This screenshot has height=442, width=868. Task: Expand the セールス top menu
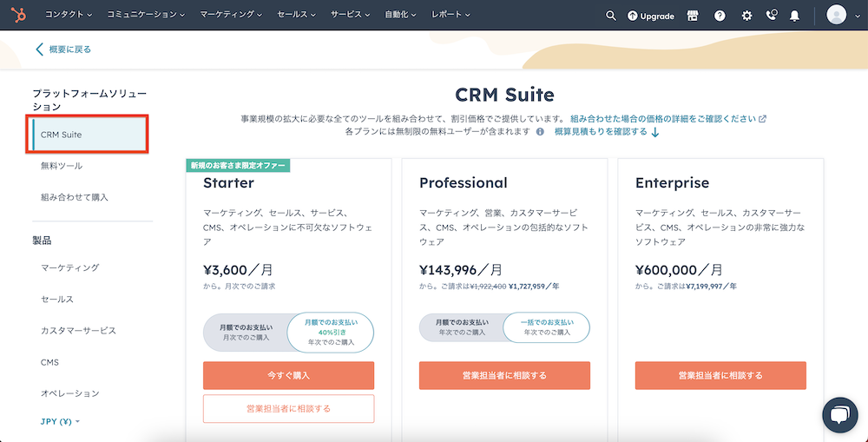point(296,15)
